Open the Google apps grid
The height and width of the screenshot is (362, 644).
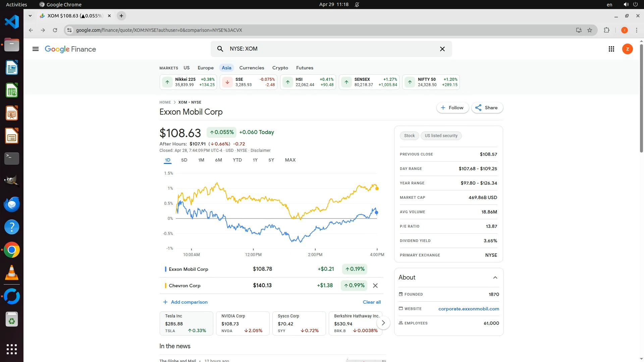coord(611,49)
